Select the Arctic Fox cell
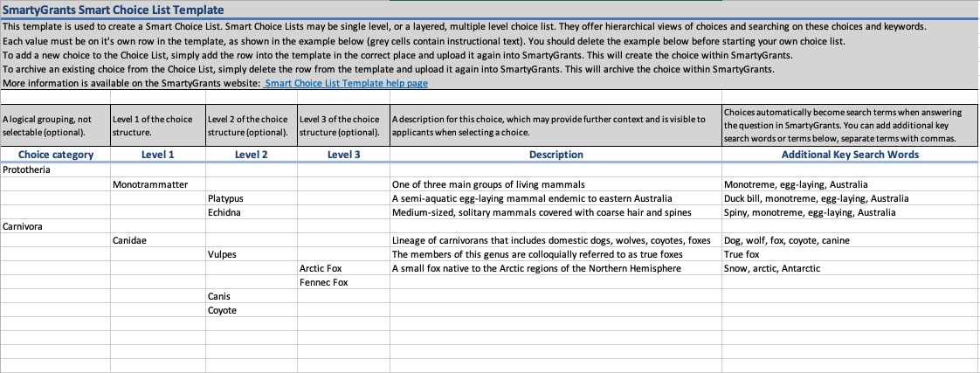980x373 pixels. [x=322, y=268]
